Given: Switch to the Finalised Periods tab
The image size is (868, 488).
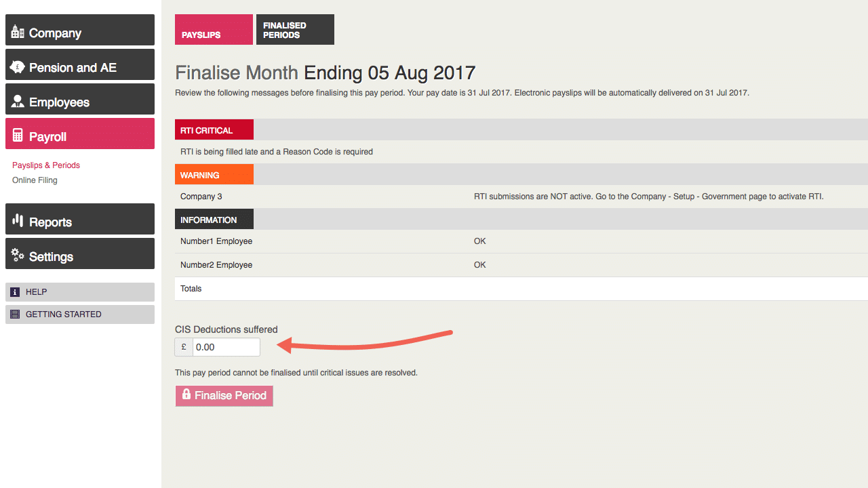Looking at the screenshot, I should 295,30.
